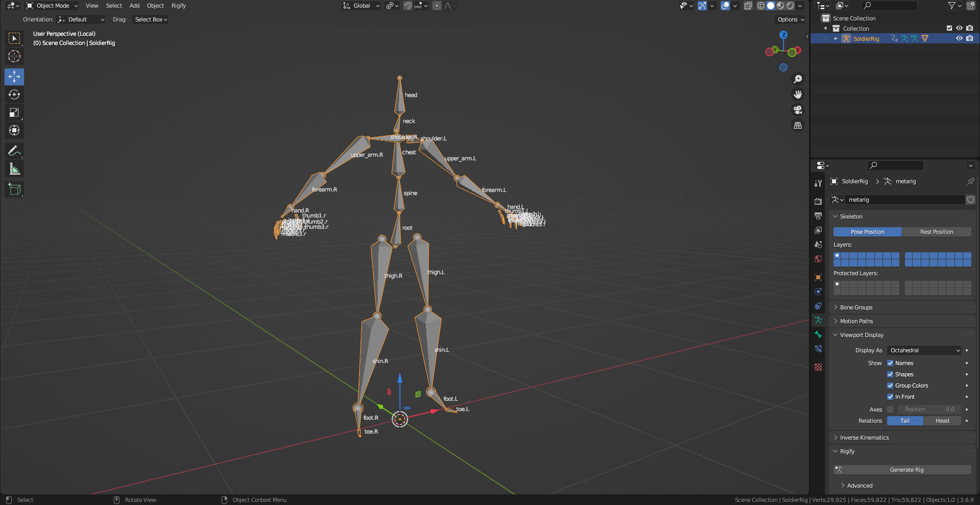The width and height of the screenshot is (980, 505).
Task: Hide SoldierRig in viewport via eye icon
Action: 959,38
